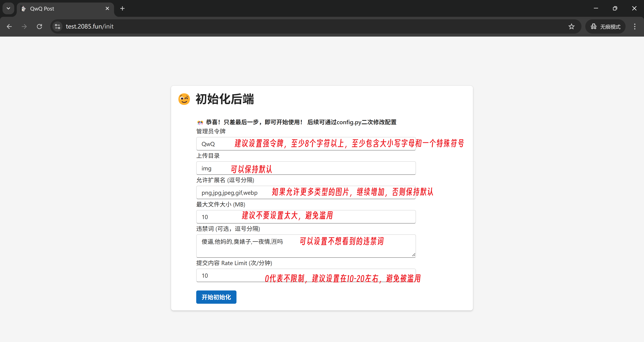Image resolution: width=644 pixels, height=342 pixels.
Task: Click the incognito mode indicator
Action: 605,27
